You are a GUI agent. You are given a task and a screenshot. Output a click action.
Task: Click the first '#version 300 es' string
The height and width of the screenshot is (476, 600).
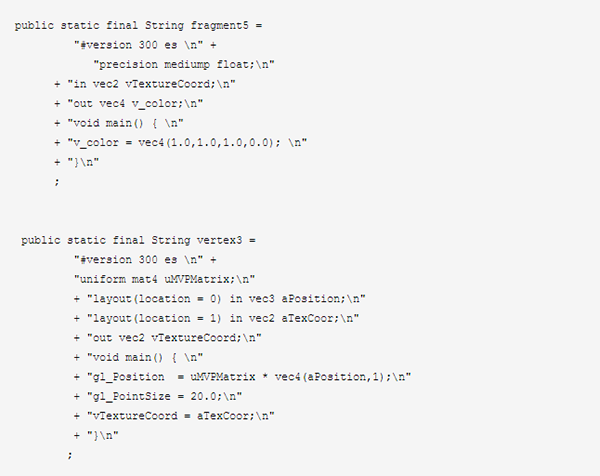tap(139, 45)
